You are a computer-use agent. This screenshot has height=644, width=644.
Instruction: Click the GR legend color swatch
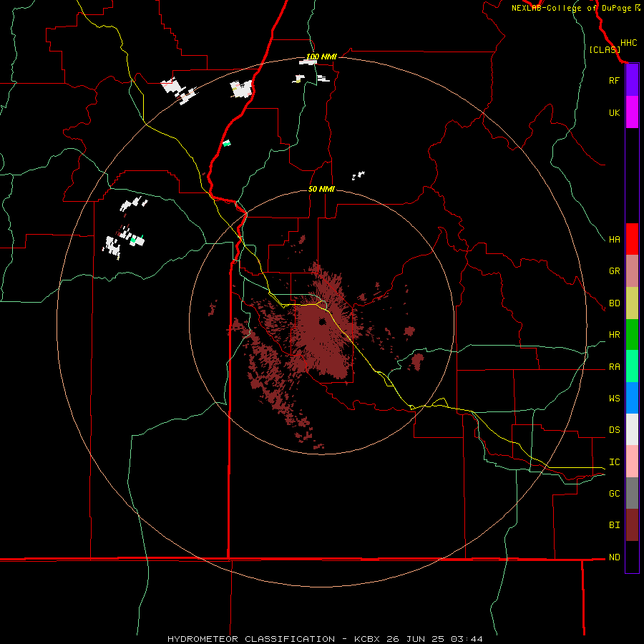[632, 271]
